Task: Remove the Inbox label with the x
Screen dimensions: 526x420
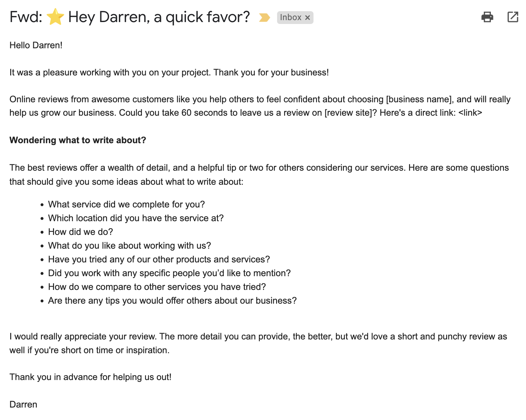Action: click(307, 18)
